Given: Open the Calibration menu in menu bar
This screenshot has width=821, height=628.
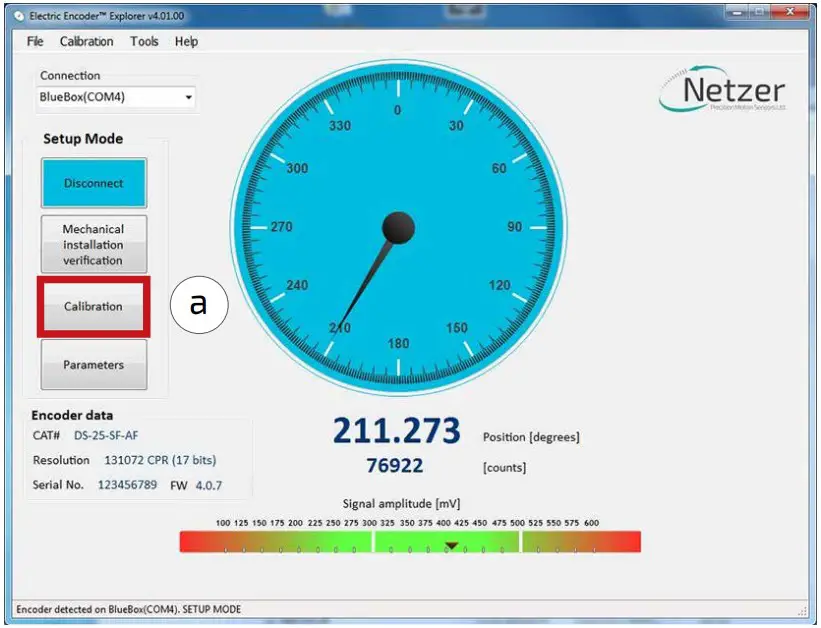Looking at the screenshot, I should (86, 41).
